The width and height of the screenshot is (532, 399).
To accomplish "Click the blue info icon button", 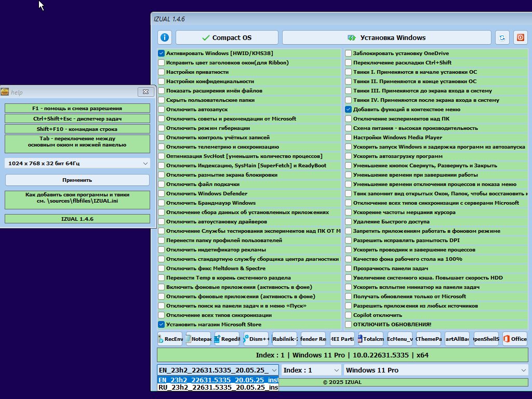I will [x=165, y=37].
